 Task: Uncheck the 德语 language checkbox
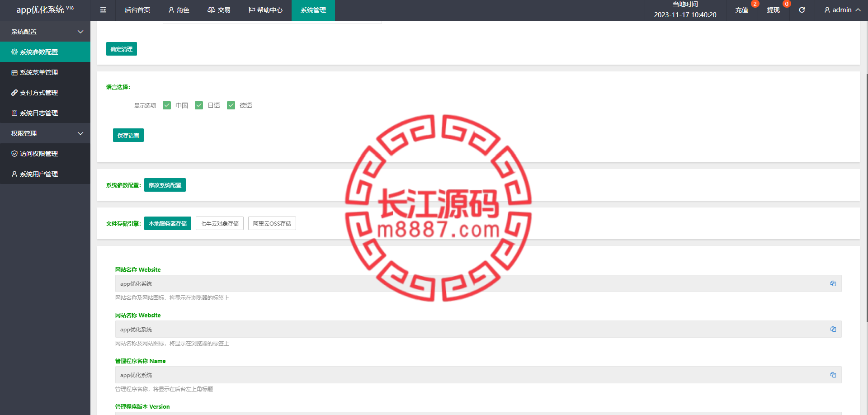coord(231,105)
